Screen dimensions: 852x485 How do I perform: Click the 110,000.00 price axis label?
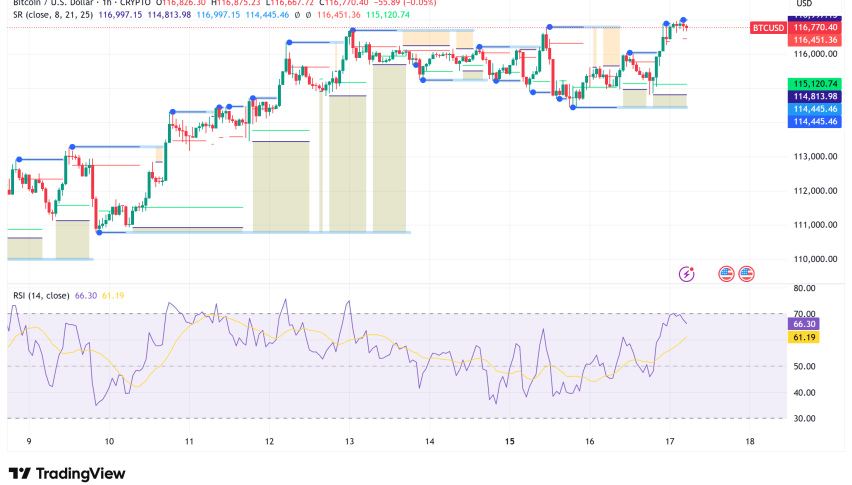point(815,259)
